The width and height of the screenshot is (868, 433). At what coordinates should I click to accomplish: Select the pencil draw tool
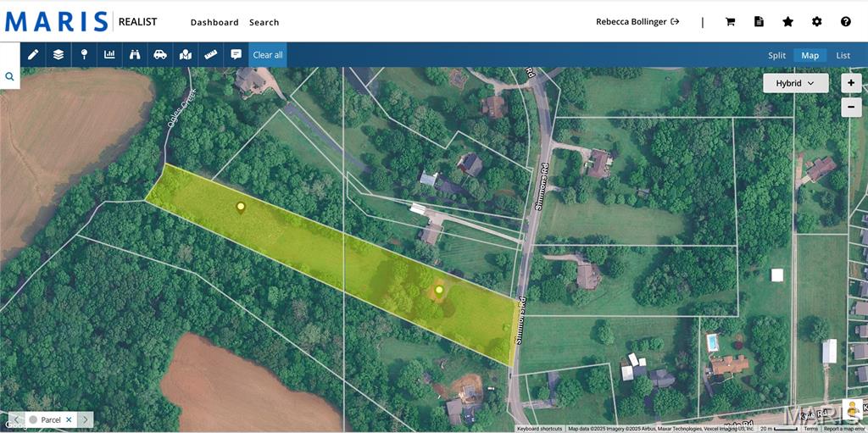[33, 55]
